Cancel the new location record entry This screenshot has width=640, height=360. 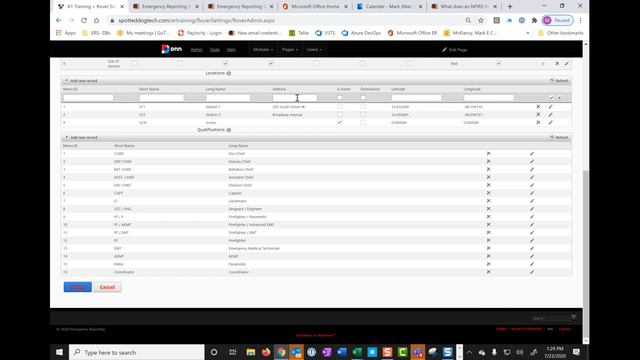coord(560,98)
